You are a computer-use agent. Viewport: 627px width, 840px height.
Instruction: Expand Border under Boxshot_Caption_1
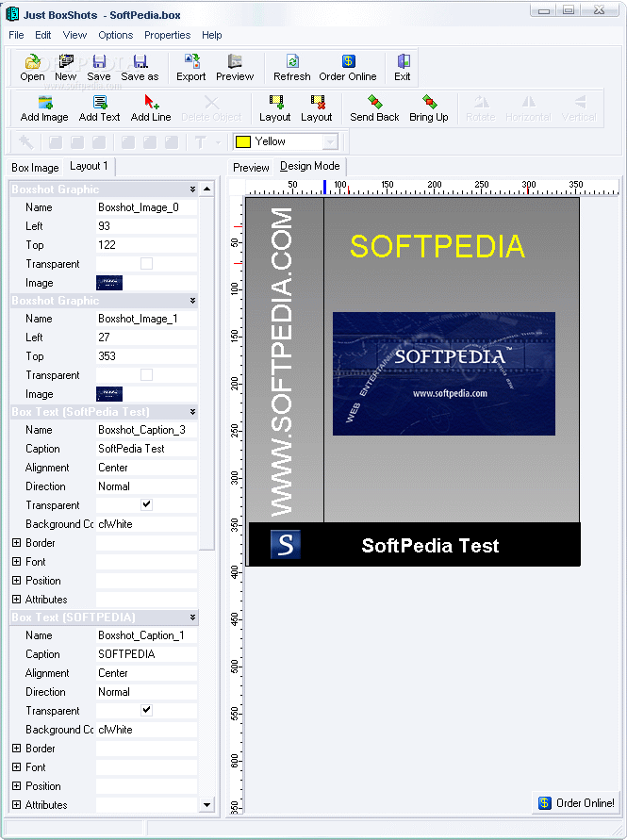tap(17, 749)
